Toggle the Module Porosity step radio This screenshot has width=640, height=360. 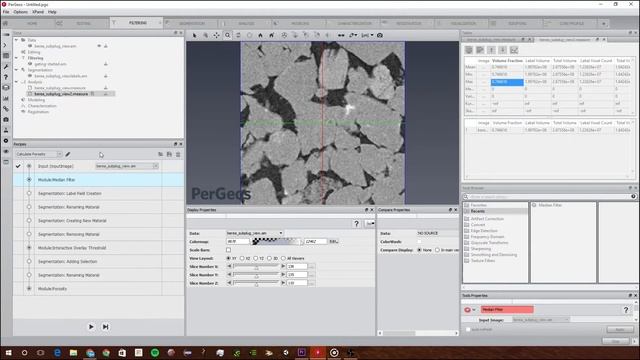pos(29,289)
